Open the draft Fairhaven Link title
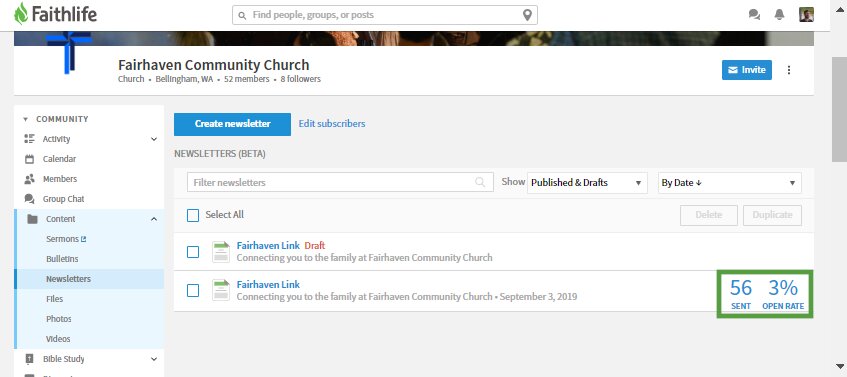847x377 pixels. [268, 246]
